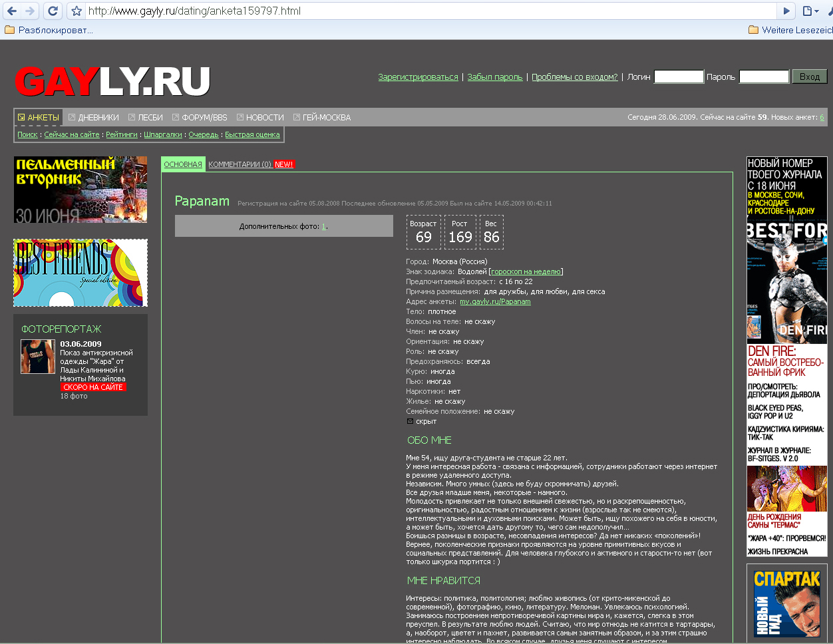
Task: Open the Weitere Lesezeichen bookmarks folder
Action: pos(790,30)
